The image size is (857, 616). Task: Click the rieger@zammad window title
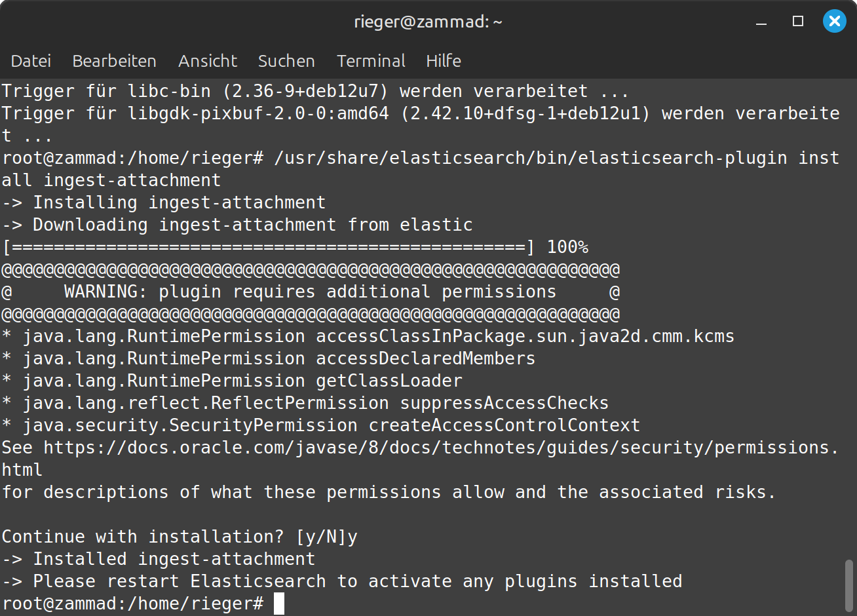[x=428, y=22]
